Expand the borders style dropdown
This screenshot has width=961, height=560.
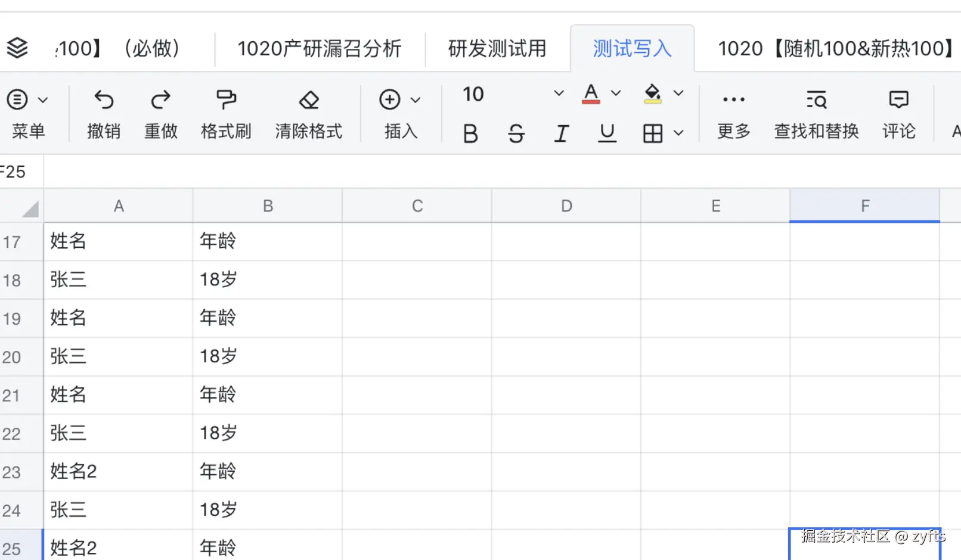click(679, 133)
